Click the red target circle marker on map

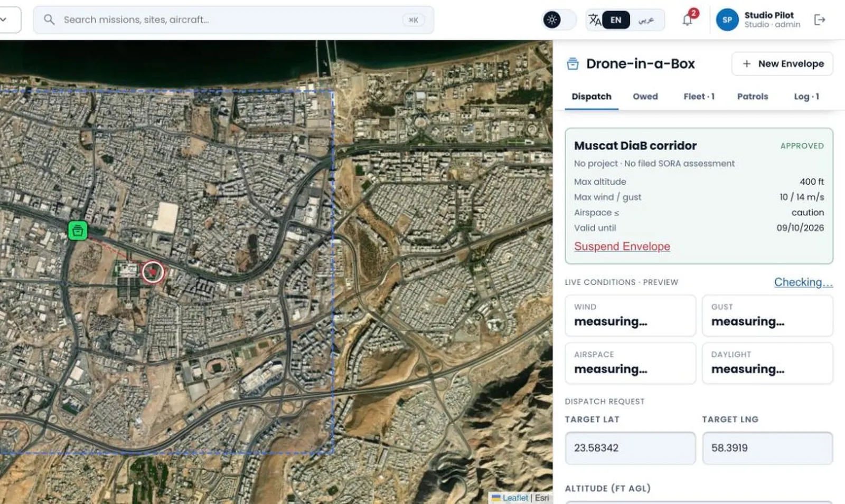(x=153, y=272)
